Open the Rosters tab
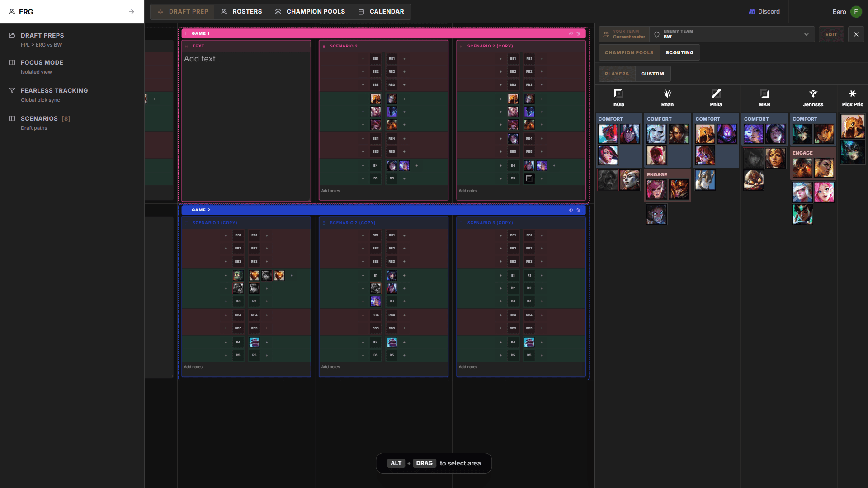Viewport: 868px width, 488px height. (x=241, y=12)
